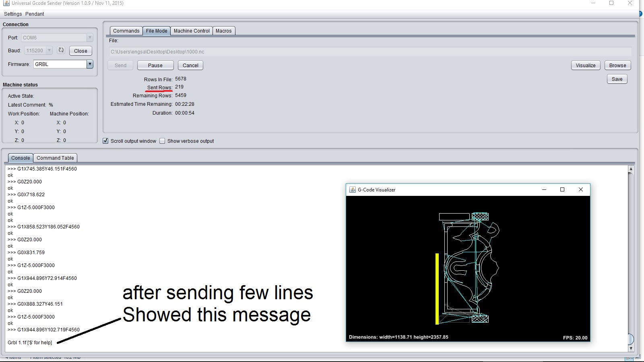This screenshot has height=362, width=644.
Task: Click the FPS: 20.00 readout
Action: [575, 338]
